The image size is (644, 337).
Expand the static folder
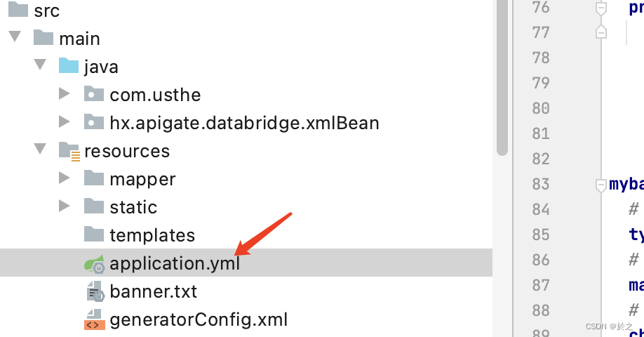click(x=65, y=207)
